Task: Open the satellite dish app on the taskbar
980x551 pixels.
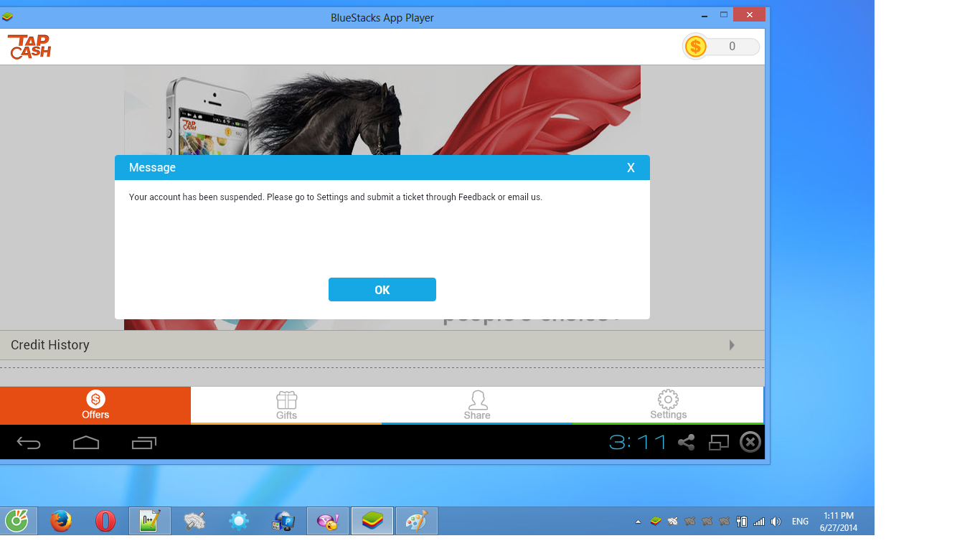Action: tap(194, 522)
